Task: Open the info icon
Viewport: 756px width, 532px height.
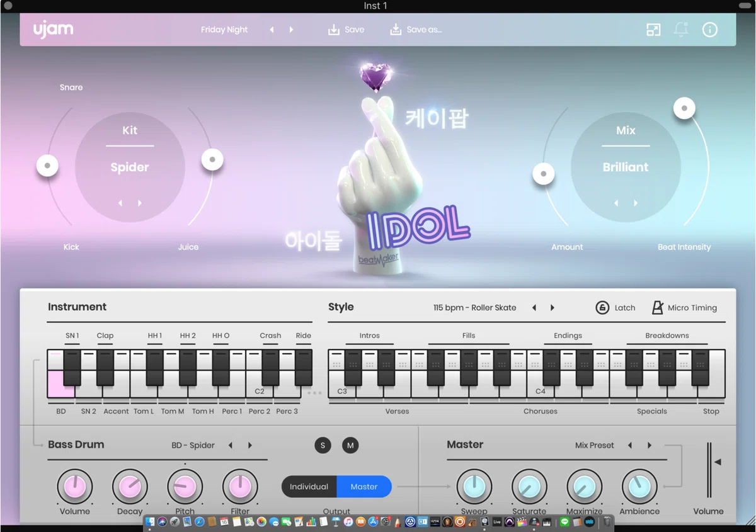Action: point(710,30)
